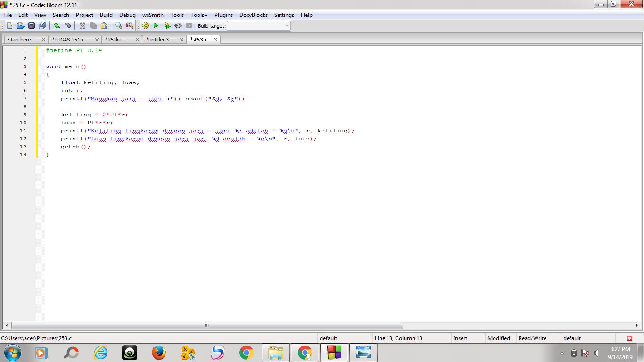644x362 pixels.
Task: Click the '#define PT 3.14' code line
Action: pyautogui.click(x=74, y=50)
